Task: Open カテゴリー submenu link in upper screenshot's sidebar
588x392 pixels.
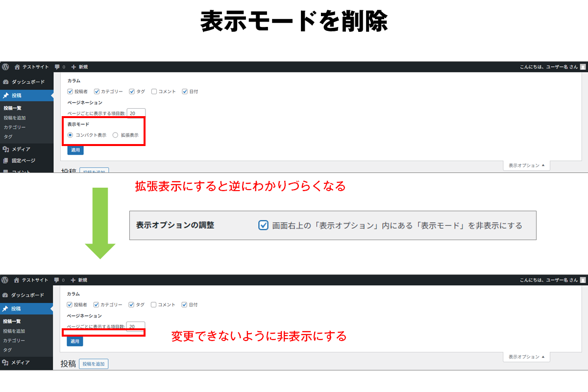Action: pyautogui.click(x=14, y=127)
